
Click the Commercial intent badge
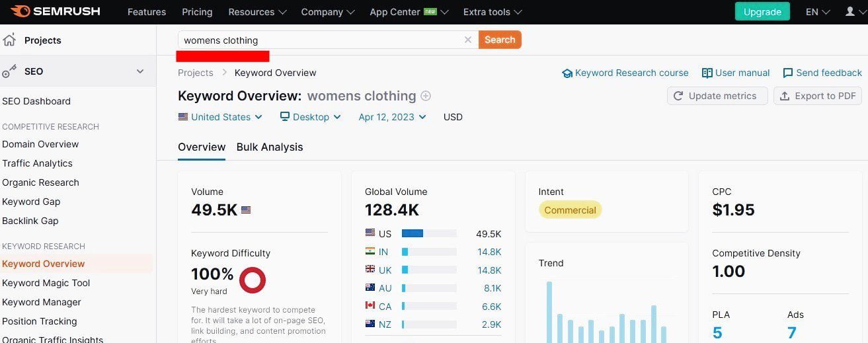(570, 210)
